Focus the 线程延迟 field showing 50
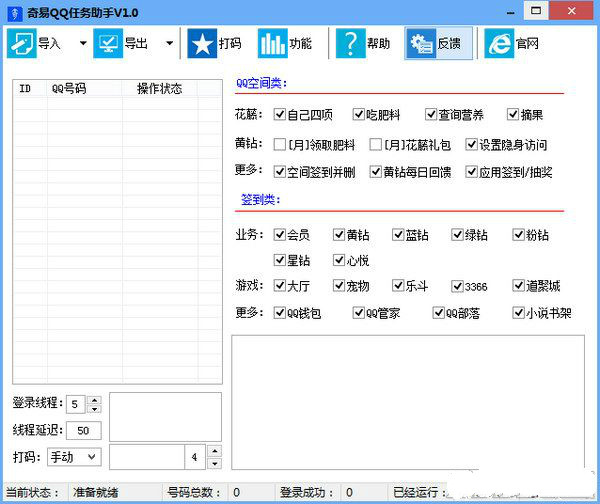This screenshot has height=504, width=600. tap(84, 431)
